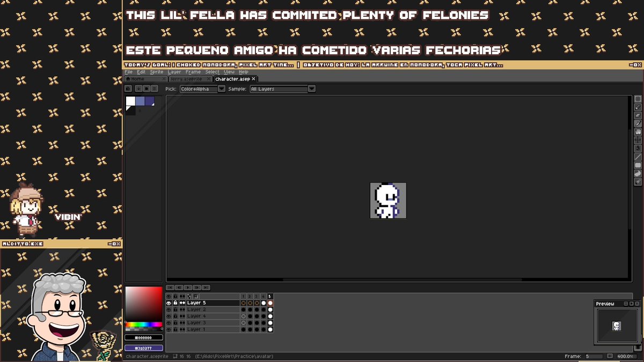This screenshot has width=644, height=362.
Task: Hide Layer 5 with its eye icon
Action: (x=169, y=303)
